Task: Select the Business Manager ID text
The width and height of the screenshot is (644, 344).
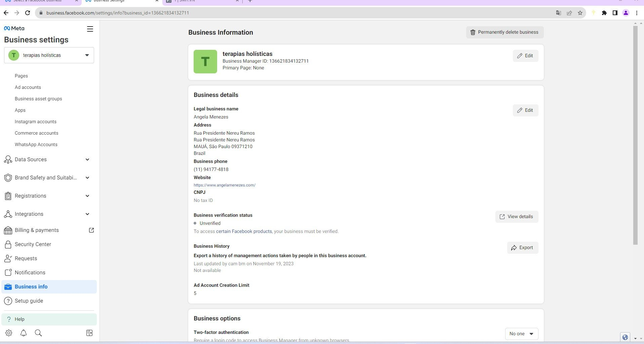Action: 266,61
